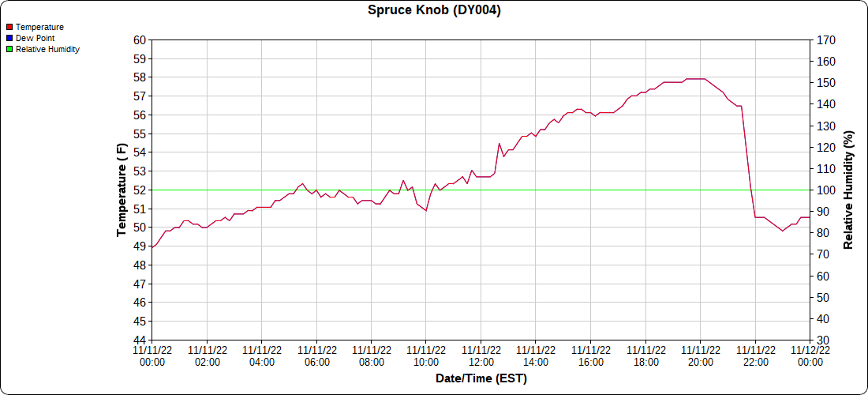
Task: Click the 11/11/22 18:00 x-axis tick label
Action: click(x=645, y=355)
